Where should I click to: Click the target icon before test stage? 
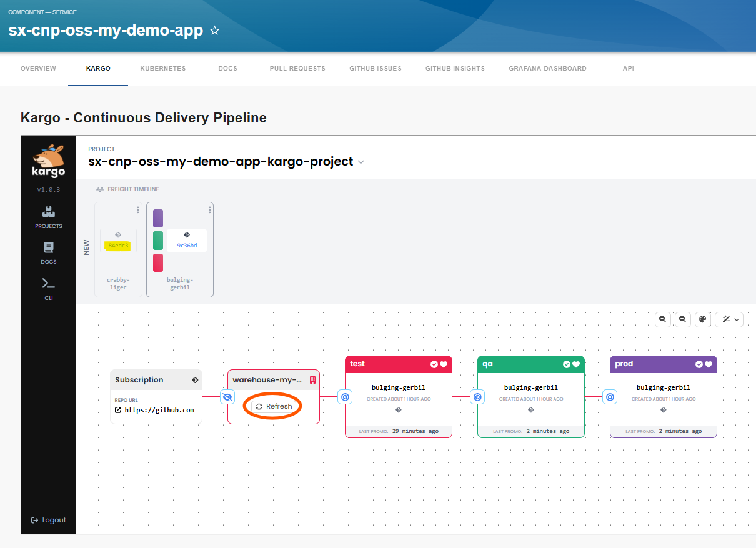pyautogui.click(x=345, y=397)
